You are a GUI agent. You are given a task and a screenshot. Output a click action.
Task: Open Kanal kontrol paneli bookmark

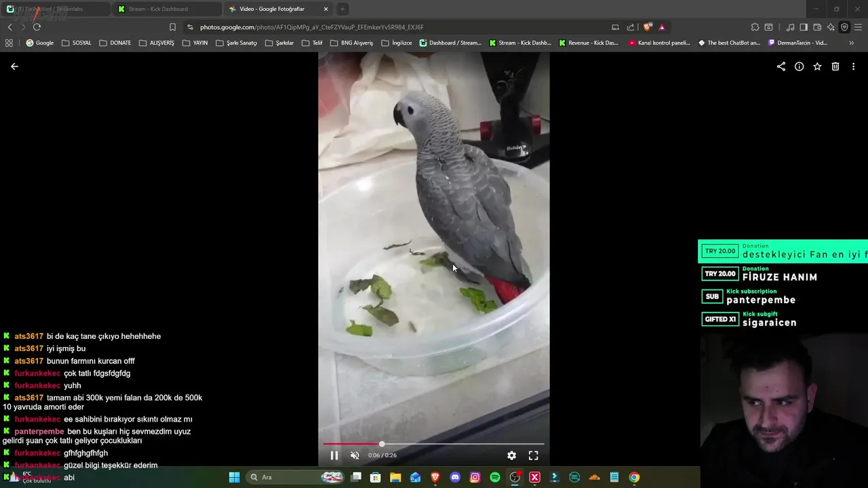click(659, 43)
